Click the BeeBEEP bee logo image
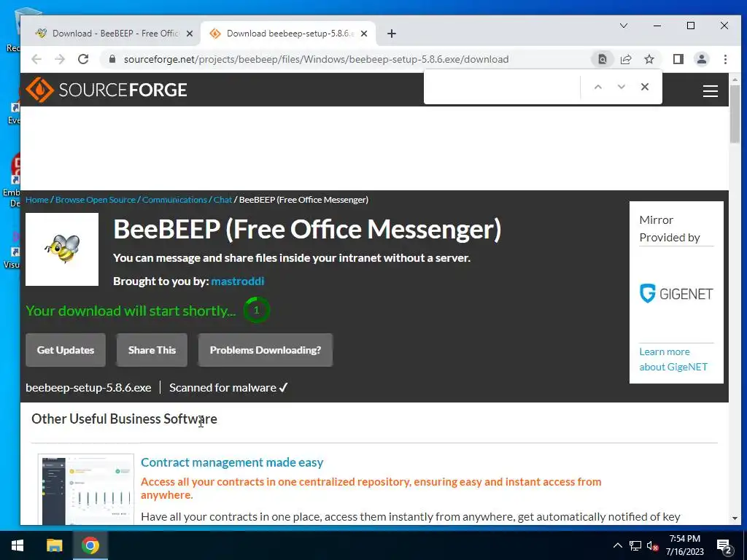747x560 pixels. (x=62, y=249)
